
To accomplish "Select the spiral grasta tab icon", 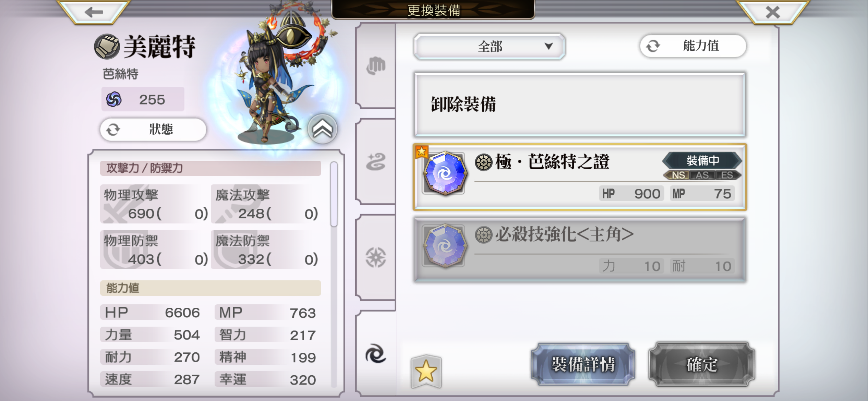I will [x=376, y=354].
